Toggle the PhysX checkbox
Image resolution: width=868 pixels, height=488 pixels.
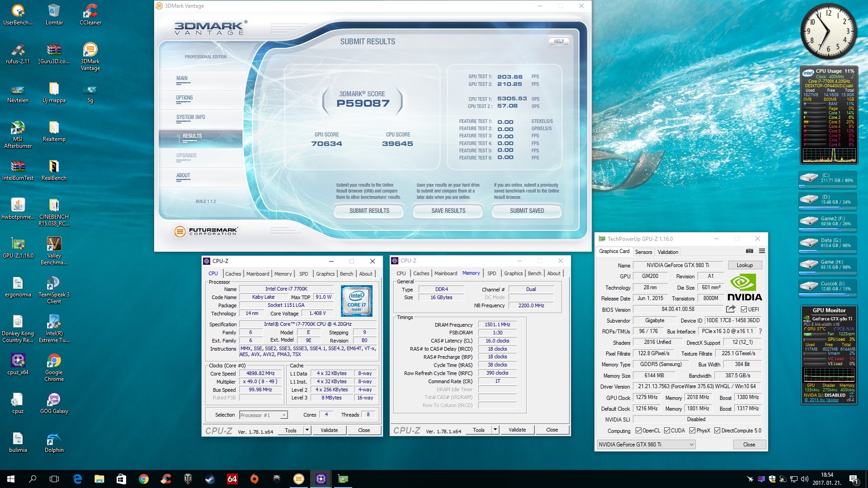(692, 431)
